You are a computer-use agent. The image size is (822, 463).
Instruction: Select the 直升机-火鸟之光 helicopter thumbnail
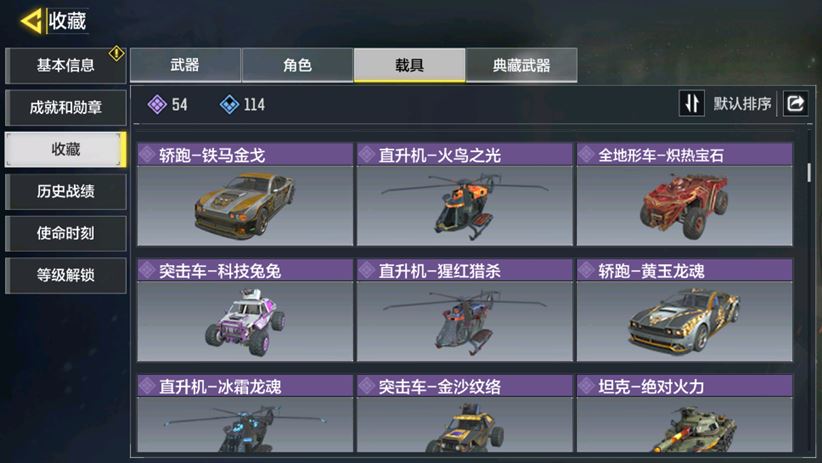tap(464, 206)
